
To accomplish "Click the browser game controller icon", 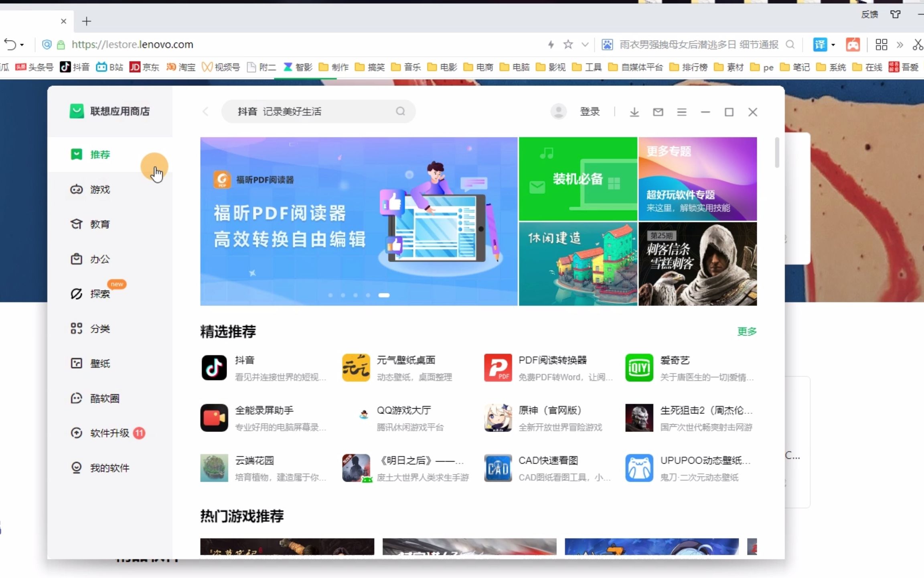I will point(853,45).
